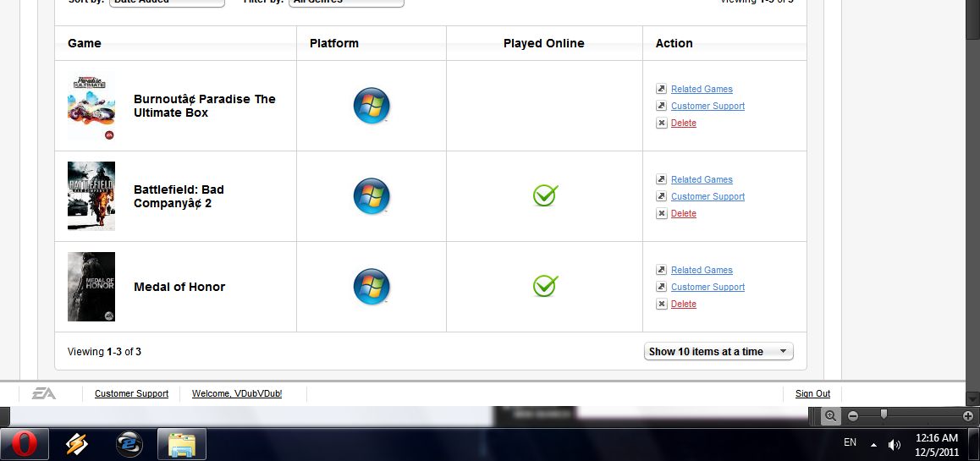
Task: Click Related Games arrow icon in Medal of Honor row
Action: point(661,270)
